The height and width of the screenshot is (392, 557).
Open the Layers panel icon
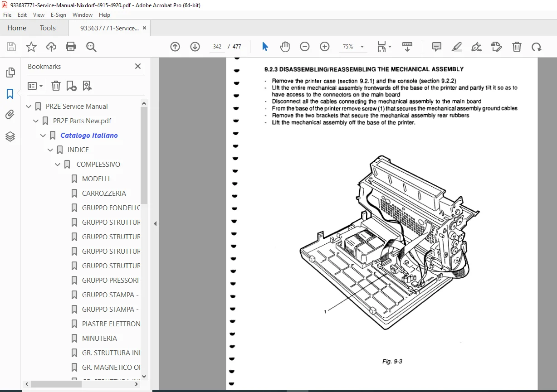pos(10,136)
